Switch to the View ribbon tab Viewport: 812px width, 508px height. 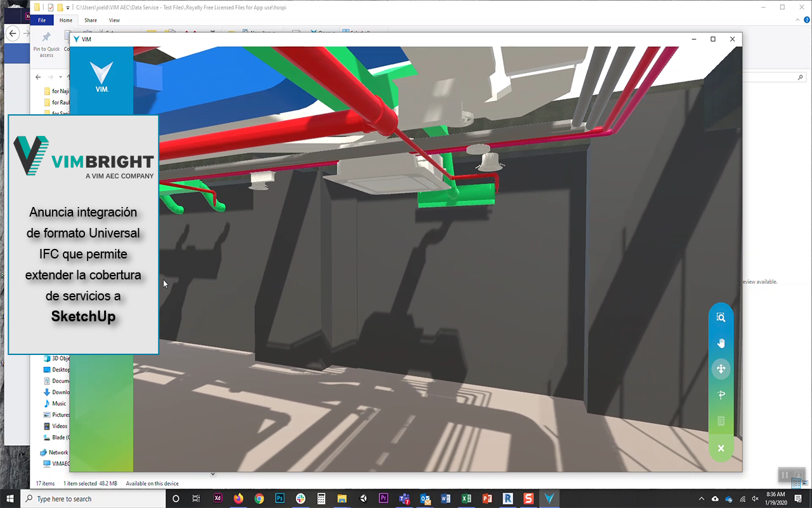click(114, 20)
